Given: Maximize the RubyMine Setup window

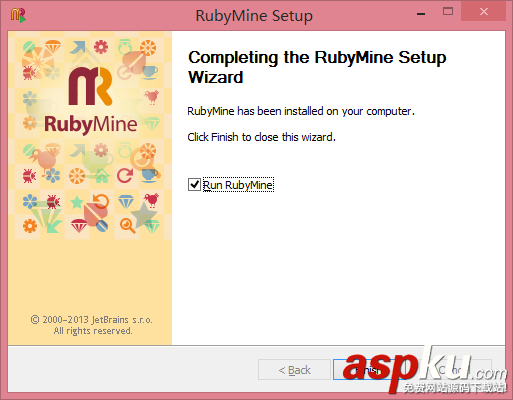Looking at the screenshot, I should (x=448, y=12).
